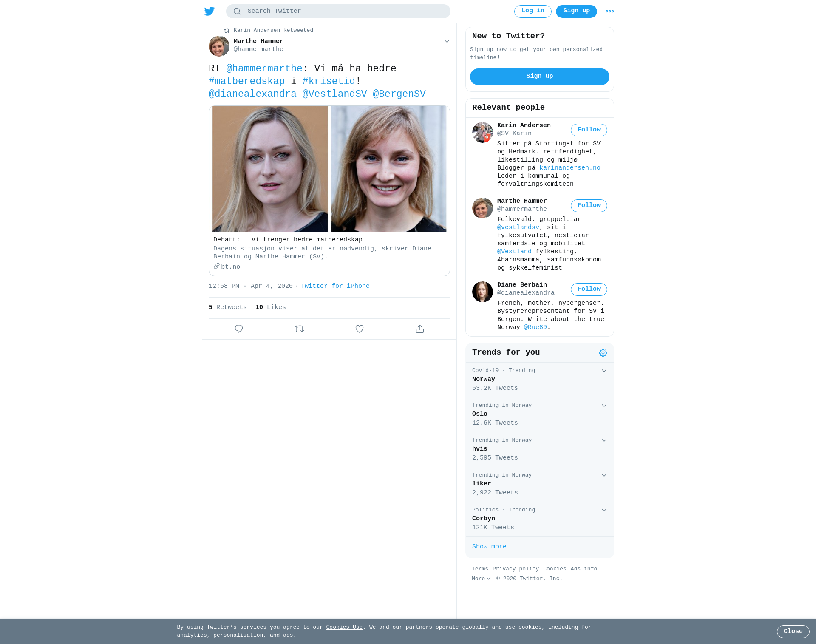
Task: Click the Twitter bird logo
Action: coord(210,11)
